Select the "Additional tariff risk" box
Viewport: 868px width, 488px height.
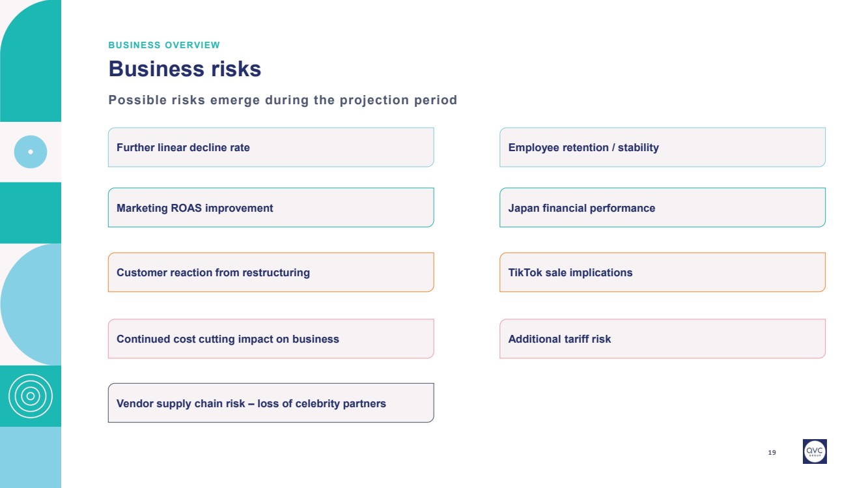point(662,339)
